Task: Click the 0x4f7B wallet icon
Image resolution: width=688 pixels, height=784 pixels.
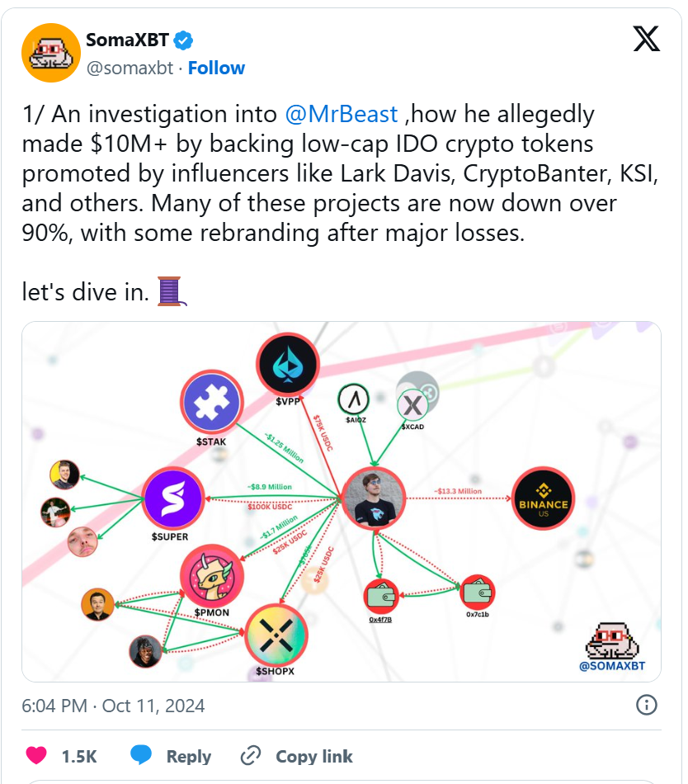Action: 381,595
